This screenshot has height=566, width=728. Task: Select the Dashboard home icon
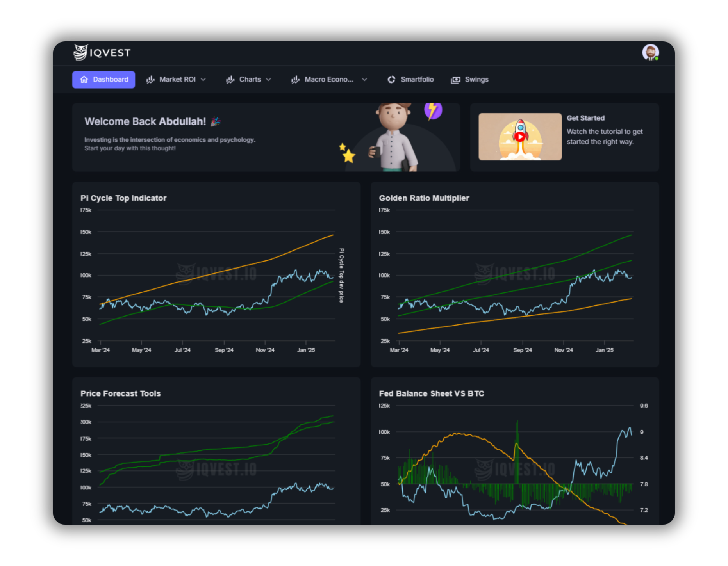click(x=83, y=79)
